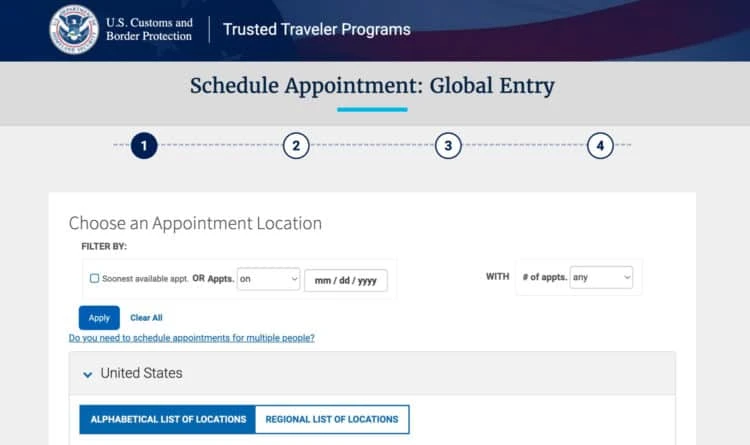Open the Appts. 'on' dropdown
The height and width of the screenshot is (445, 750).
click(x=269, y=279)
